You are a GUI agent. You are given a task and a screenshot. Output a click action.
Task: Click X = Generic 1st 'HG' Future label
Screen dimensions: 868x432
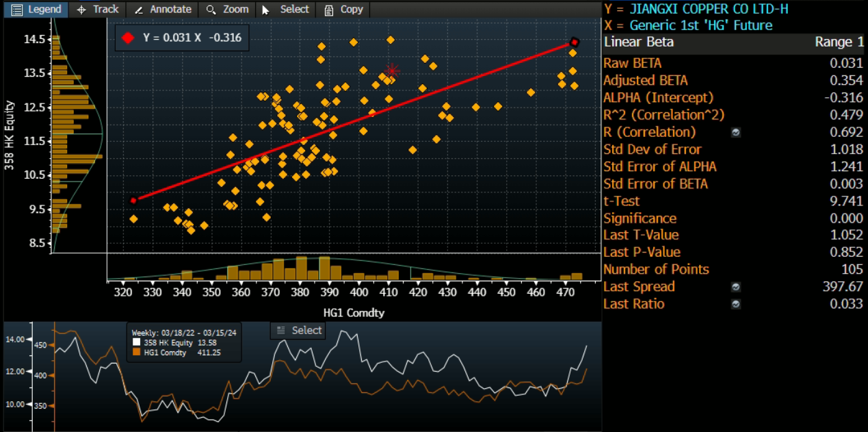point(688,25)
